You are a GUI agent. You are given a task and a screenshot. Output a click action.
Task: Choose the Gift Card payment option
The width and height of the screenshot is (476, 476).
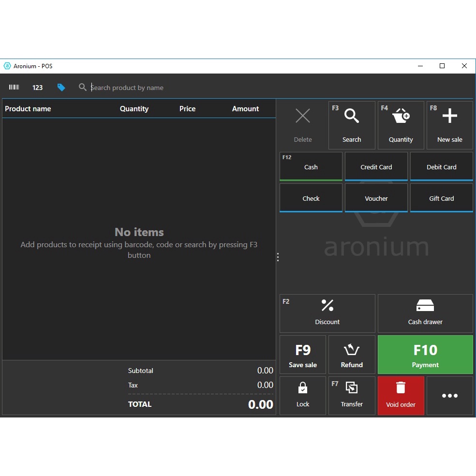(441, 198)
